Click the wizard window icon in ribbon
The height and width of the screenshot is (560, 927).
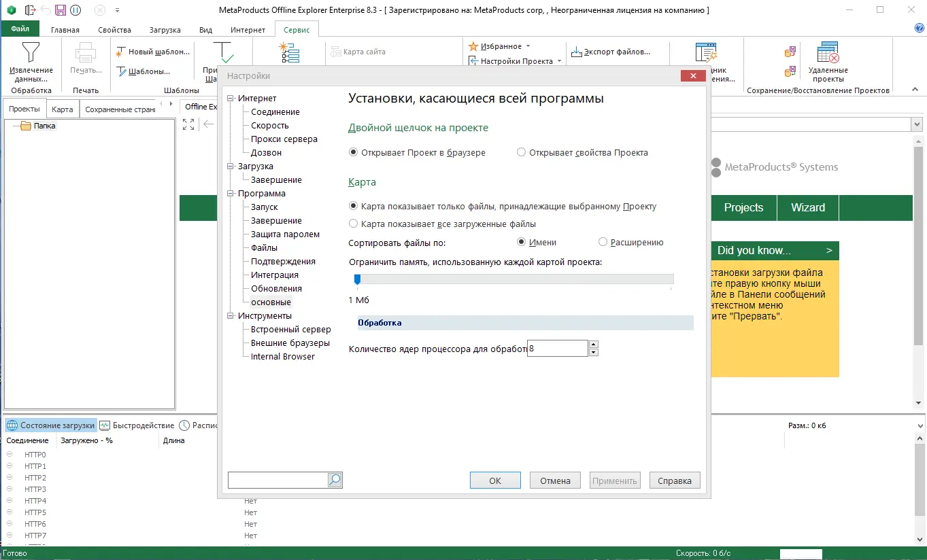pos(706,53)
